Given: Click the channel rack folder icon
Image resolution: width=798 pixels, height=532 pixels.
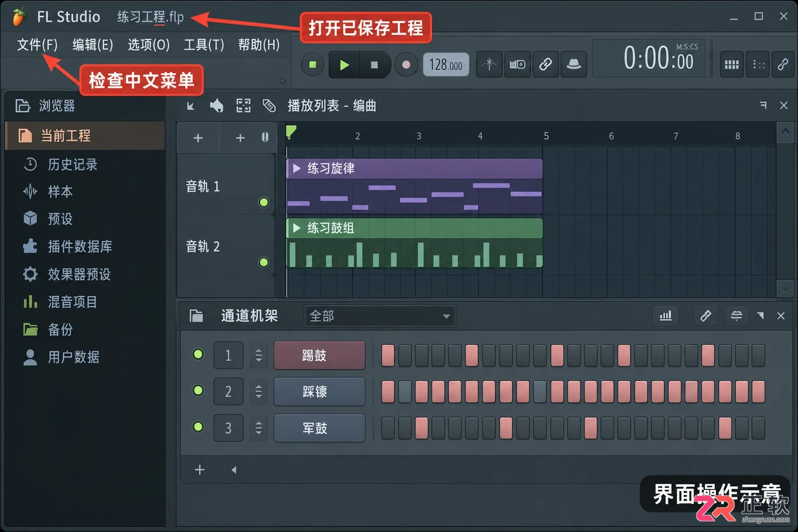Looking at the screenshot, I should 196,316.
